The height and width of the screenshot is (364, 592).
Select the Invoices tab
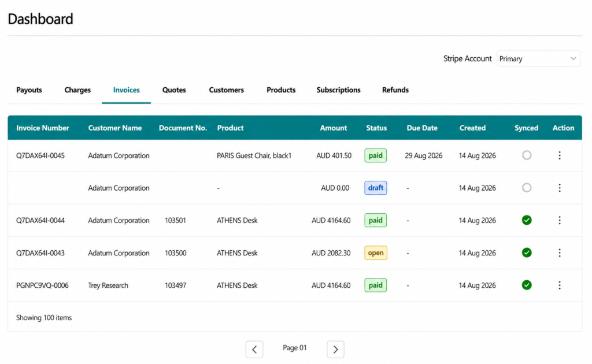[x=126, y=90]
